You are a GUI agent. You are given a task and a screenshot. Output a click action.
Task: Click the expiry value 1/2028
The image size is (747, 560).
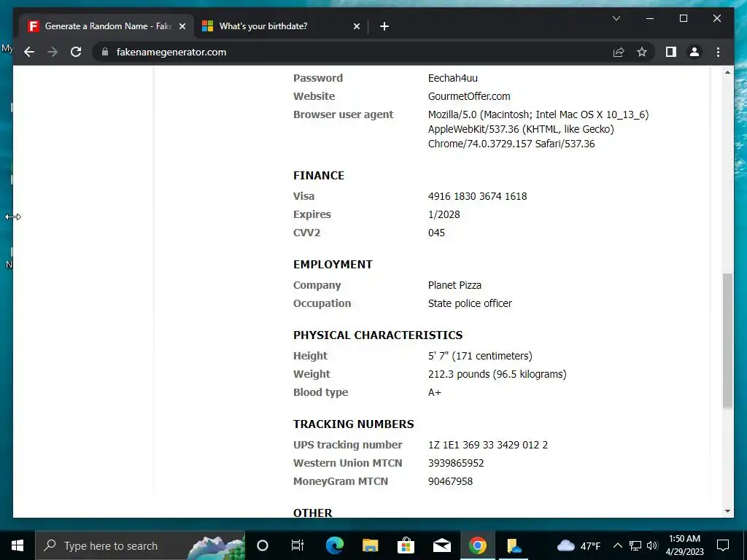click(x=444, y=214)
